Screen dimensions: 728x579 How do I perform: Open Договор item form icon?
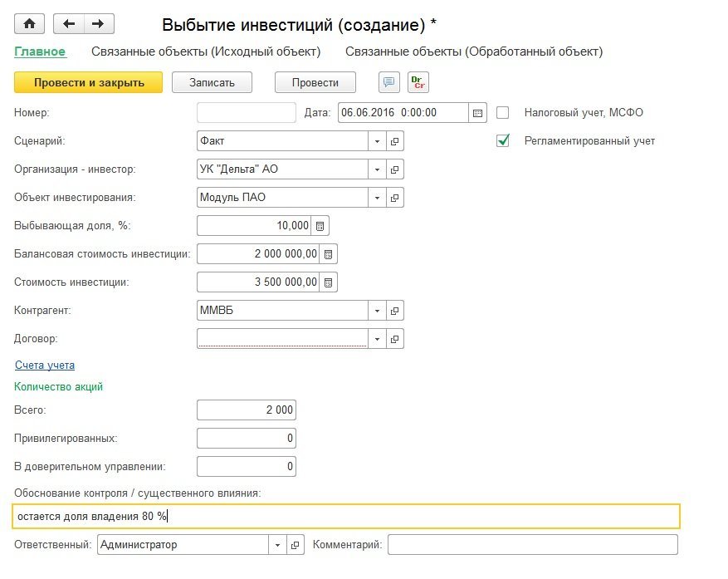point(394,339)
